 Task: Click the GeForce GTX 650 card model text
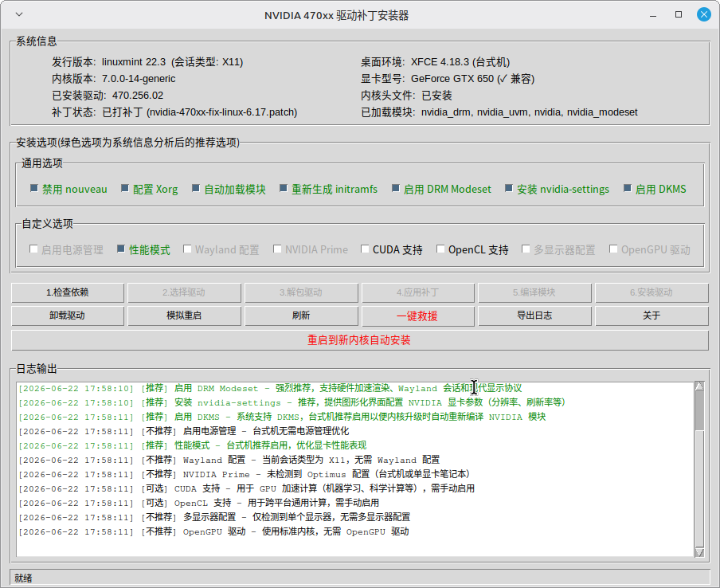452,79
